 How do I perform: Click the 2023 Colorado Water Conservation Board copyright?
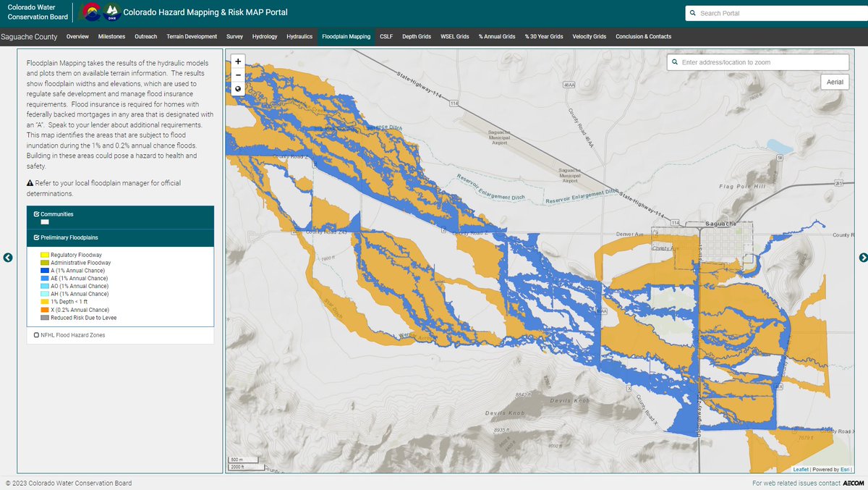click(69, 483)
